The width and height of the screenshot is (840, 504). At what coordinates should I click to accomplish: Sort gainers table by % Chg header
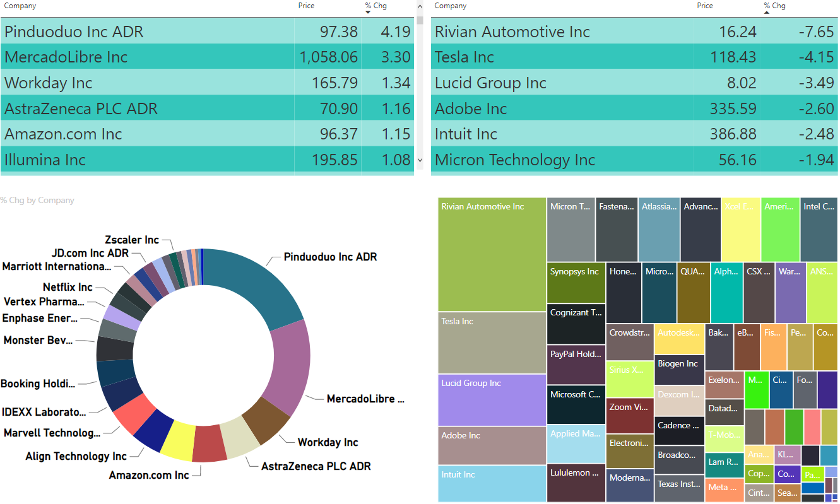[376, 6]
